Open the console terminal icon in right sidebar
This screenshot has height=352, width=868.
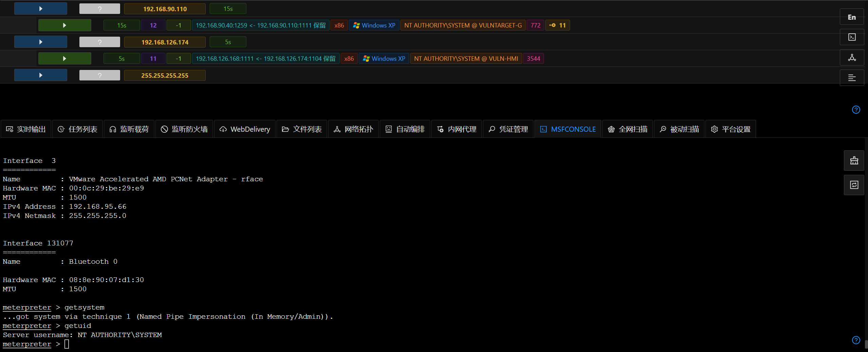pyautogui.click(x=852, y=37)
